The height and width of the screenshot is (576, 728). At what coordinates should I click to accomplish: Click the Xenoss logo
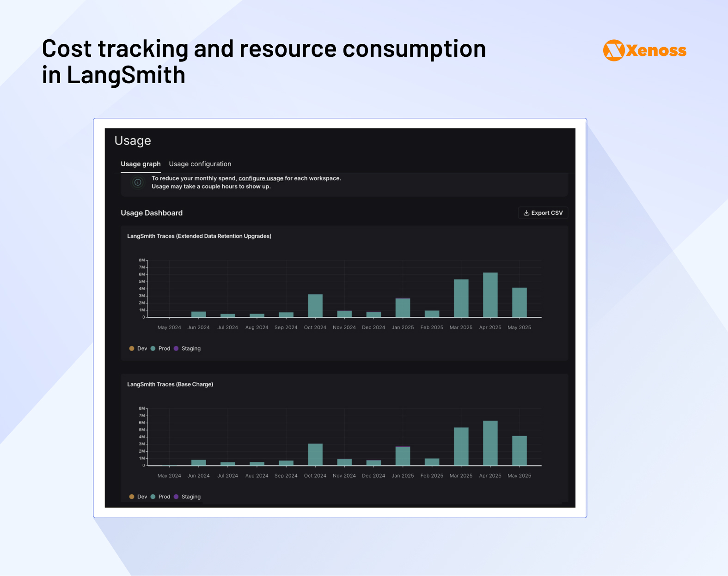point(645,50)
